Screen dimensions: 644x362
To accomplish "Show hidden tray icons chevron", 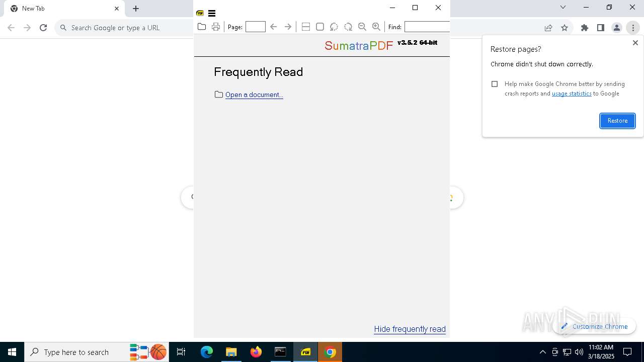I will tap(542, 352).
